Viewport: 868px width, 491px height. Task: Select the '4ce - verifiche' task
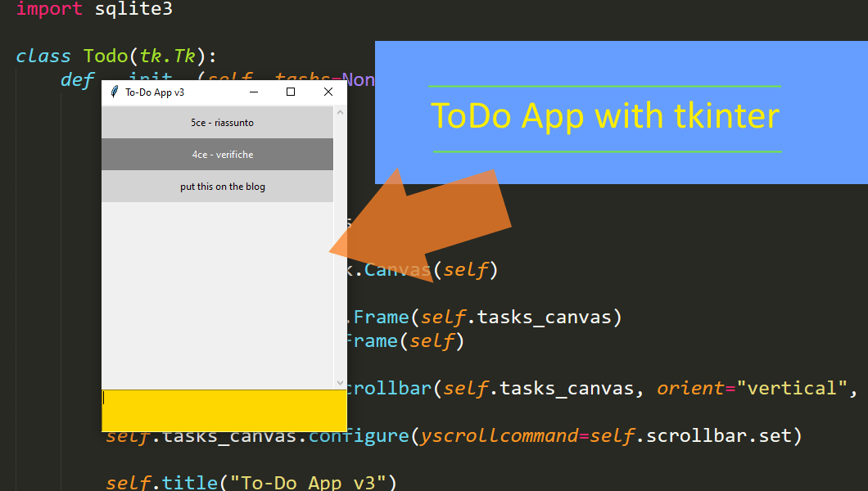pyautogui.click(x=218, y=155)
